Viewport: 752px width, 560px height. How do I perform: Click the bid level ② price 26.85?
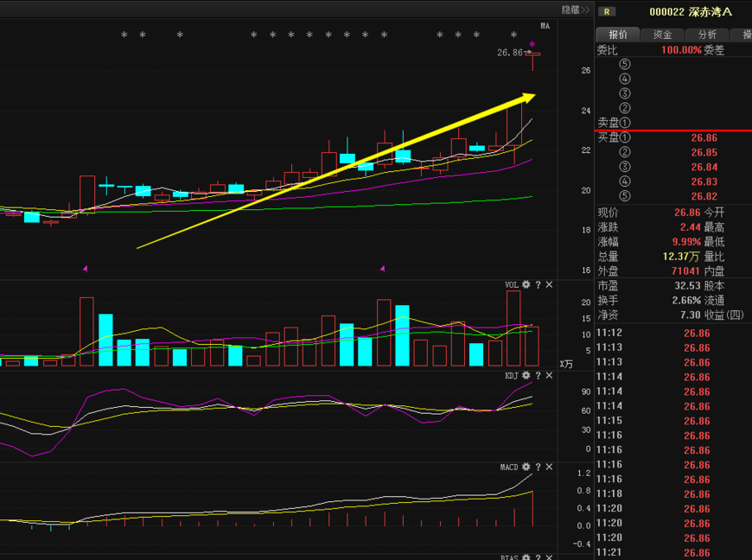704,152
